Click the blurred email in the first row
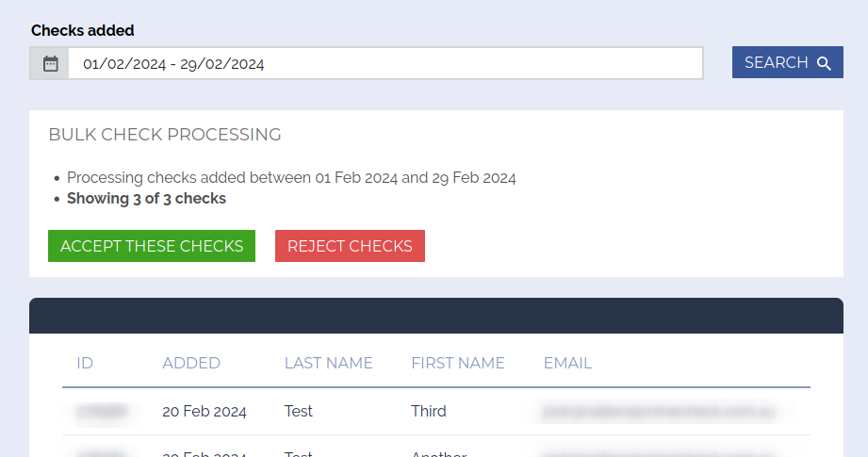The height and width of the screenshot is (457, 868). point(663,412)
